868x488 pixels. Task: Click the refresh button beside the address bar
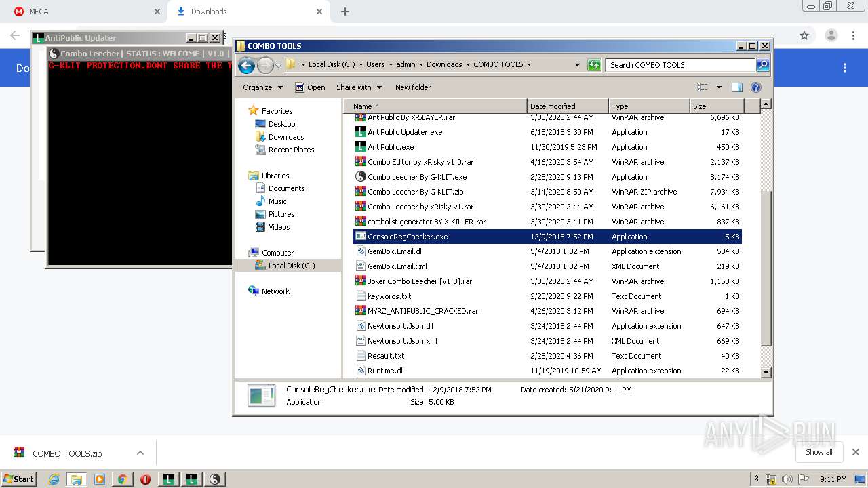click(594, 65)
